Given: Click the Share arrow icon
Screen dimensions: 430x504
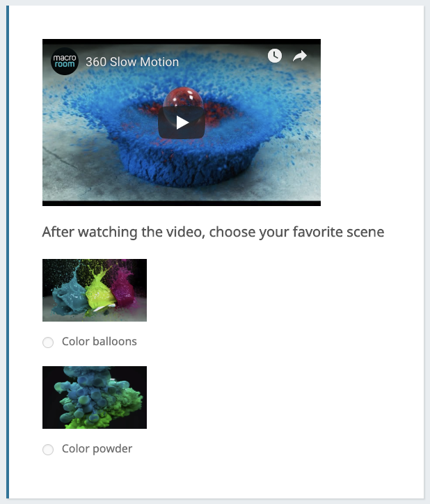Looking at the screenshot, I should point(300,56).
